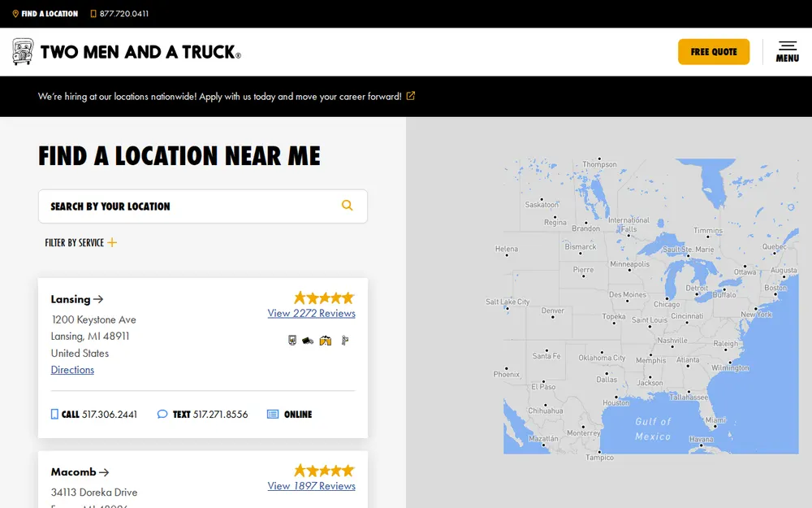Click the open yellow box icon in the Lansing card
The height and width of the screenshot is (508, 812).
point(326,341)
